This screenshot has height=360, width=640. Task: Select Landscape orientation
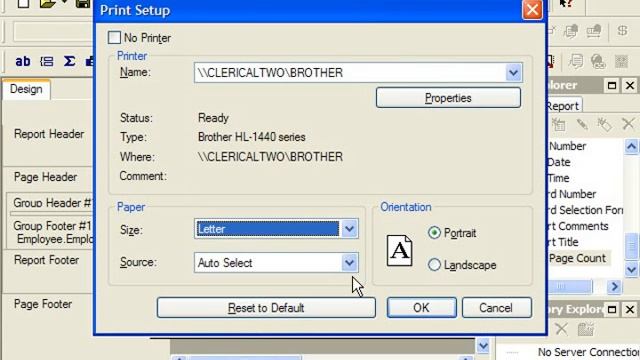coord(434,264)
